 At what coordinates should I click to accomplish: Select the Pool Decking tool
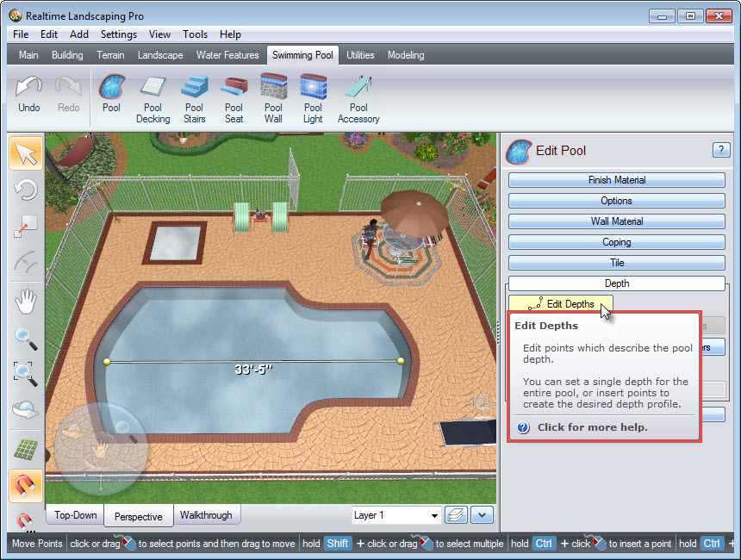pyautogui.click(x=153, y=99)
